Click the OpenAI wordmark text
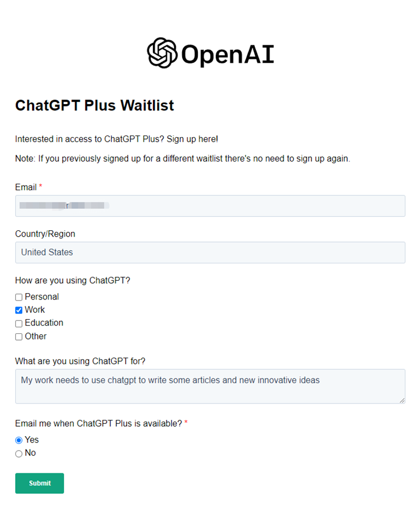Viewport: 420px width, 521px height. pos(227,54)
